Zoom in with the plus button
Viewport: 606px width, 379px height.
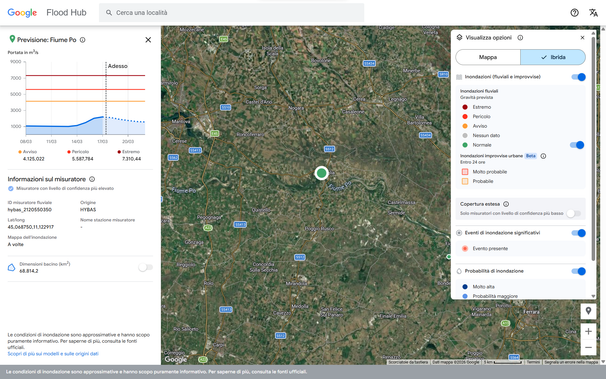[588, 331]
